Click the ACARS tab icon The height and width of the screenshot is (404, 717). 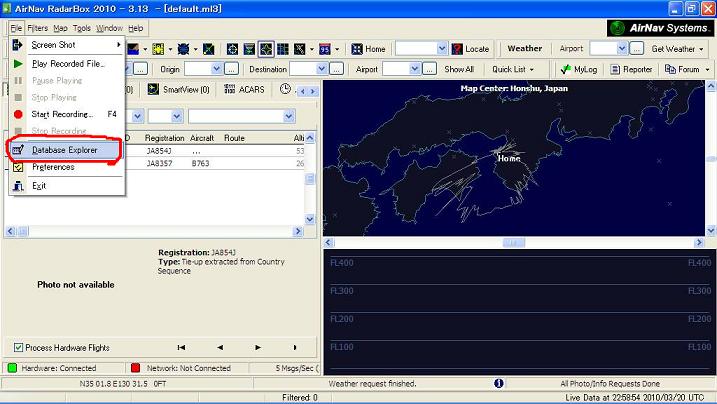(230, 89)
